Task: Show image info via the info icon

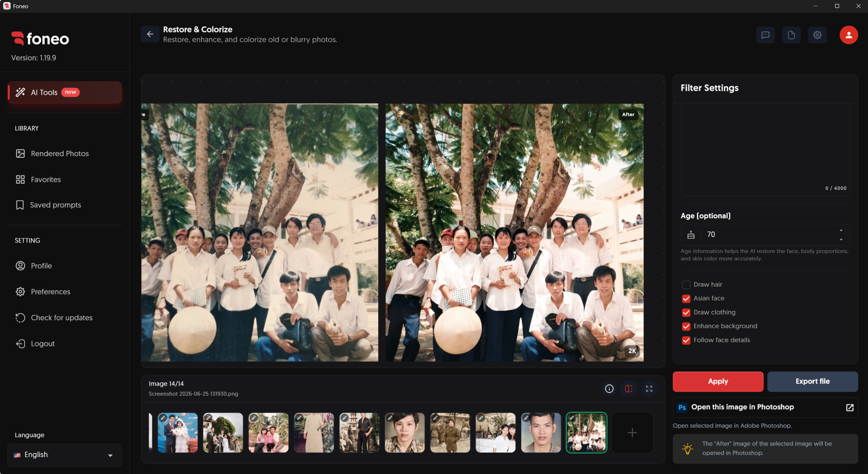Action: pos(609,389)
